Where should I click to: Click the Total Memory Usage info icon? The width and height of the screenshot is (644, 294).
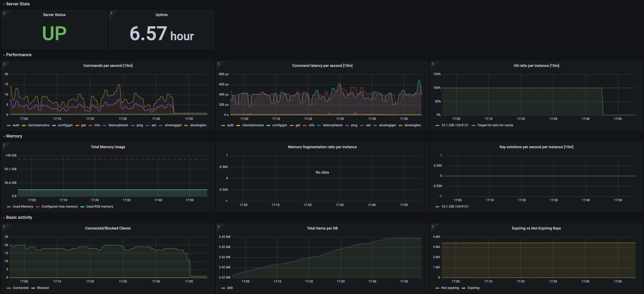click(4, 145)
